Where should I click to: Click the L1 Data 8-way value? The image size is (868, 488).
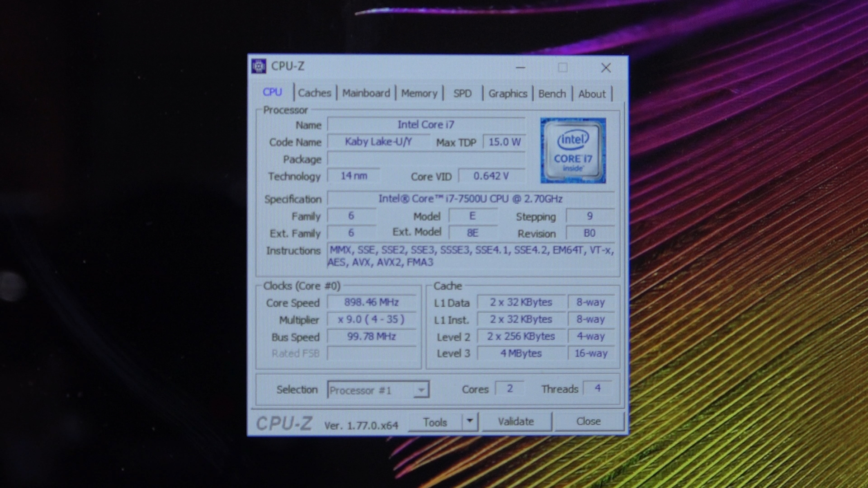(x=591, y=302)
